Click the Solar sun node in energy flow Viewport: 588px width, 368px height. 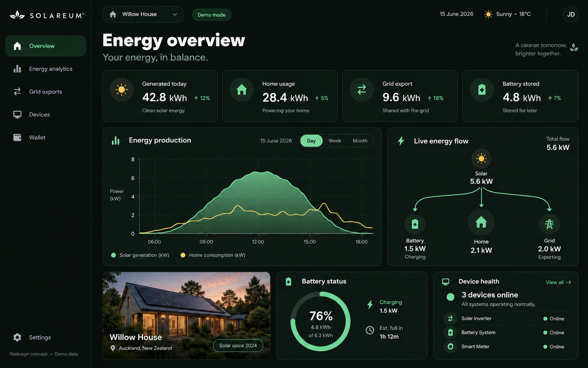point(481,159)
